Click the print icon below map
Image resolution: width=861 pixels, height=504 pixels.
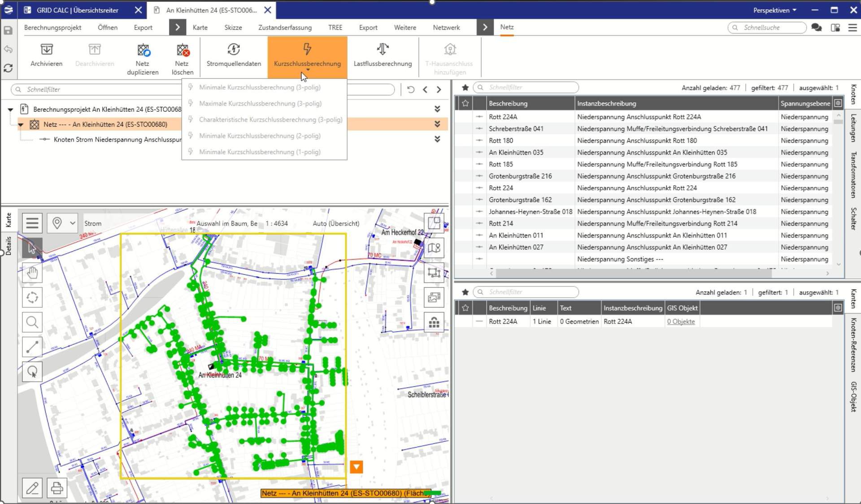[x=57, y=488]
